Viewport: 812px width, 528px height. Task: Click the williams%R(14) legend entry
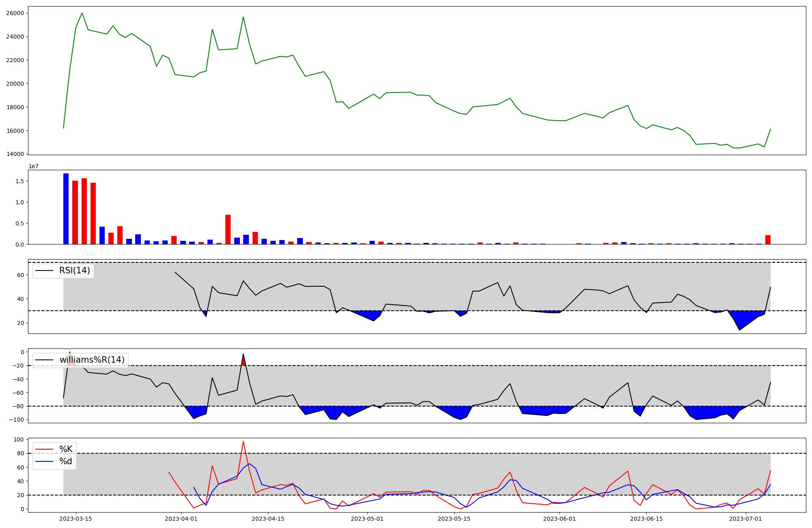point(92,360)
